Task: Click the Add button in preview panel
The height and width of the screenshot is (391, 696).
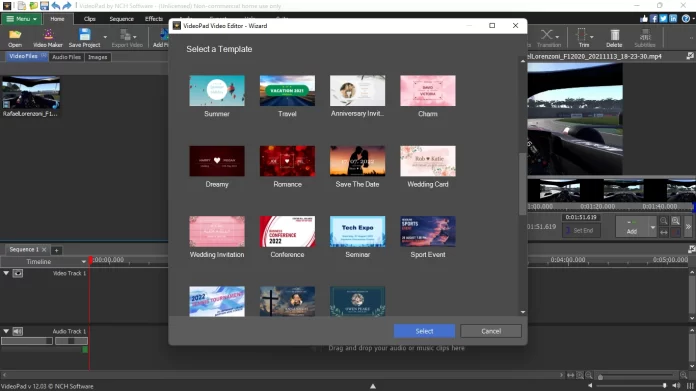Action: pyautogui.click(x=632, y=227)
